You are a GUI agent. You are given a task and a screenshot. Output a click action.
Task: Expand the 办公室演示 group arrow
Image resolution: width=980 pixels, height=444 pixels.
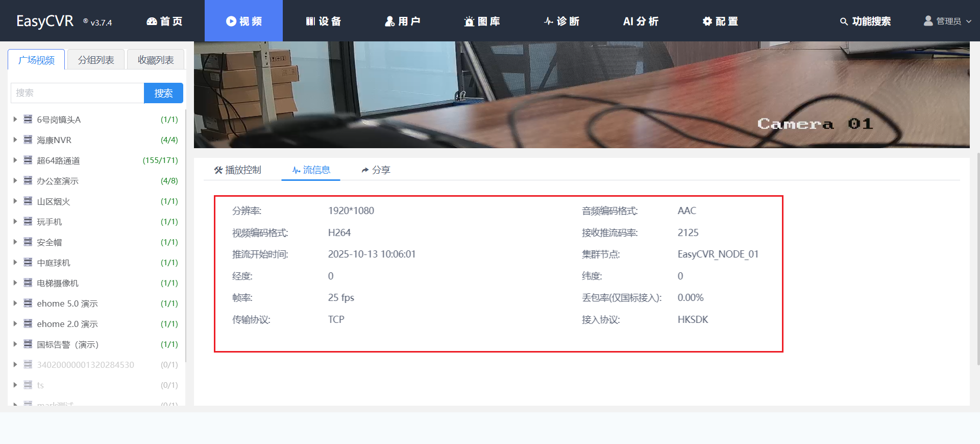tap(15, 180)
